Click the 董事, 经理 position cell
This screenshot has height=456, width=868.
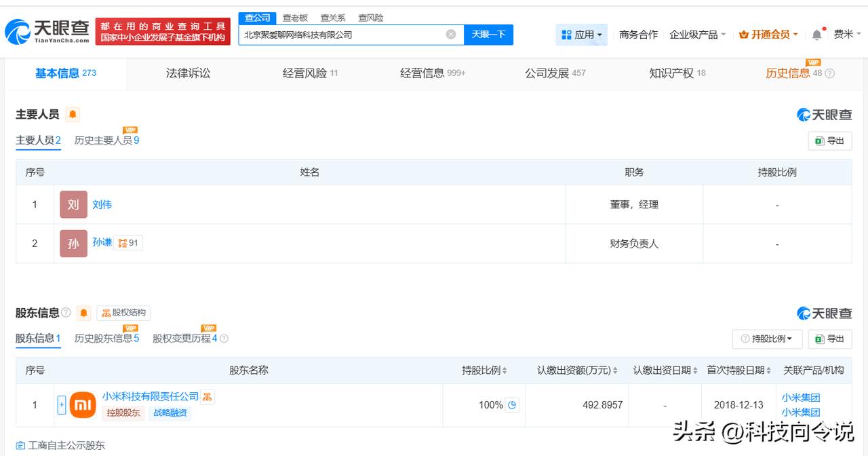coord(634,204)
